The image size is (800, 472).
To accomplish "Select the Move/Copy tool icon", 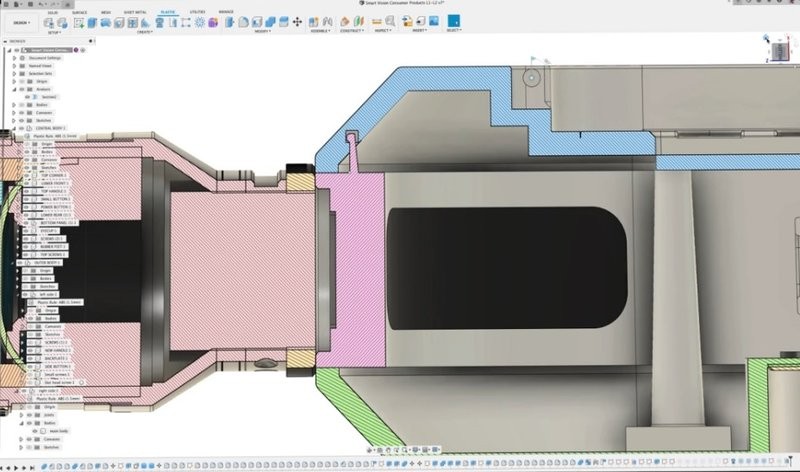I will 297,21.
